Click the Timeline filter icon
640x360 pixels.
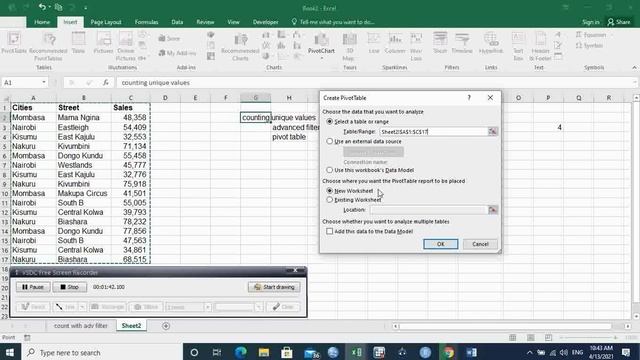pyautogui.click(x=462, y=43)
